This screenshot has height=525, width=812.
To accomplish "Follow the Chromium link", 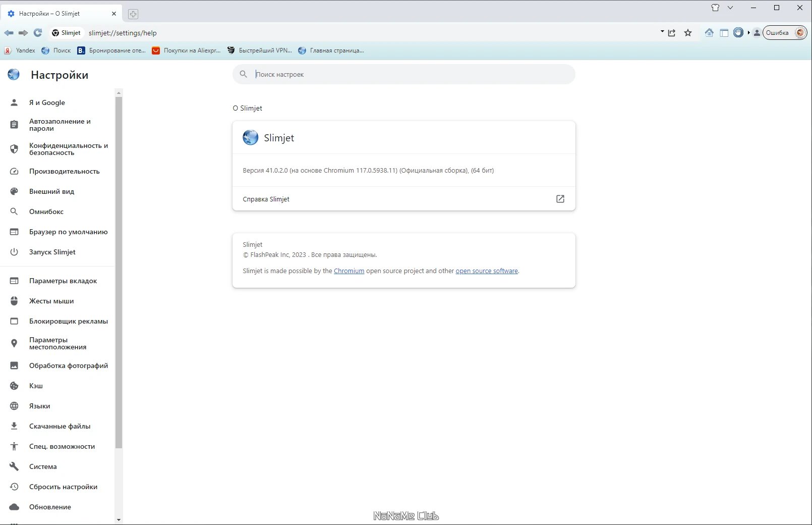I will 349,271.
